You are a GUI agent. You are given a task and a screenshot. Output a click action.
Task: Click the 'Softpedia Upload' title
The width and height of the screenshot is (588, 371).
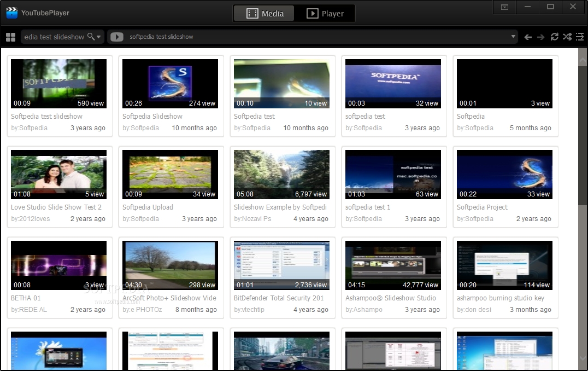pos(148,207)
